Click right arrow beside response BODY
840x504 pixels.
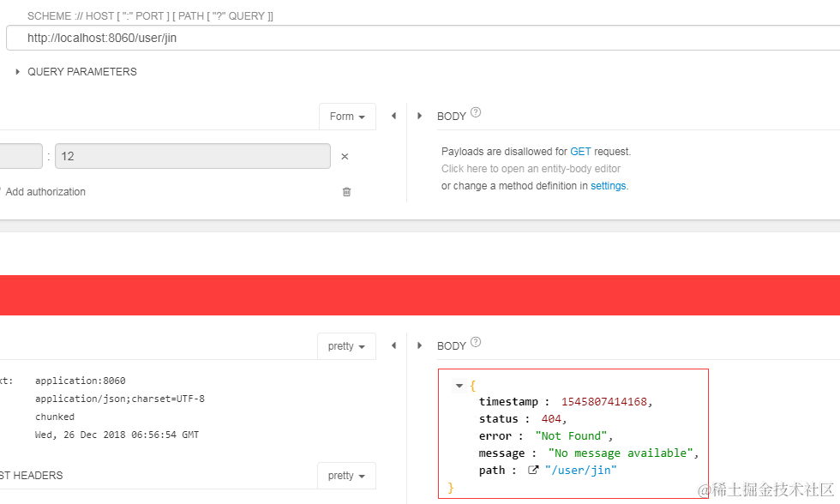[419, 345]
